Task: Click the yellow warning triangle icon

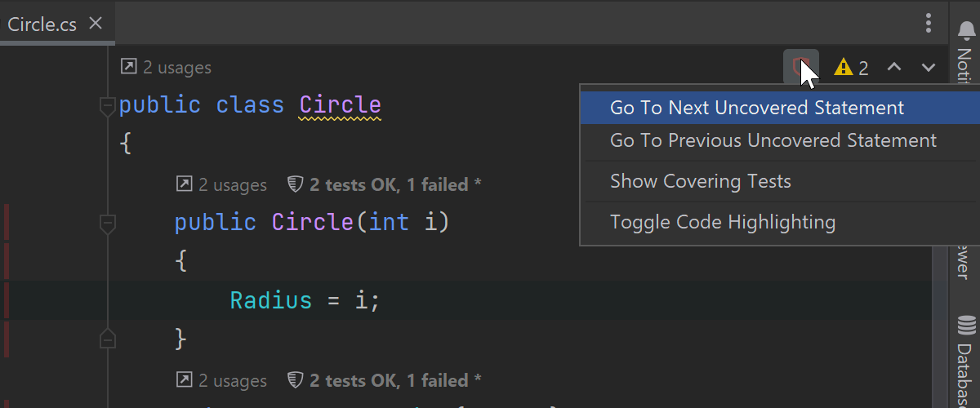Action: tap(843, 68)
